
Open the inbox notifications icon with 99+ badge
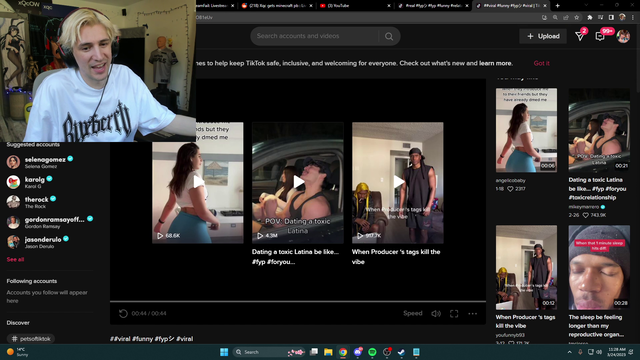(600, 36)
